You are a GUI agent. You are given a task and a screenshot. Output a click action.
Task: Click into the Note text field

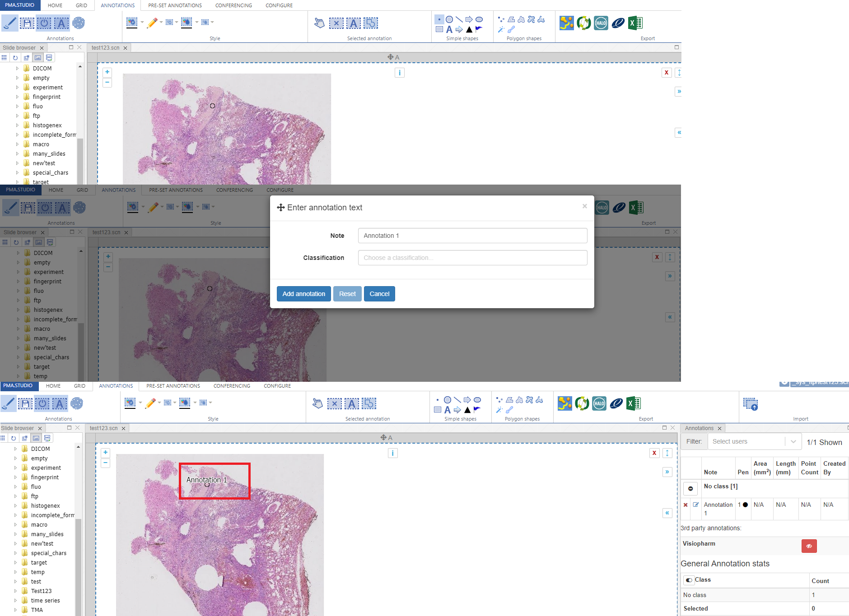tap(472, 236)
